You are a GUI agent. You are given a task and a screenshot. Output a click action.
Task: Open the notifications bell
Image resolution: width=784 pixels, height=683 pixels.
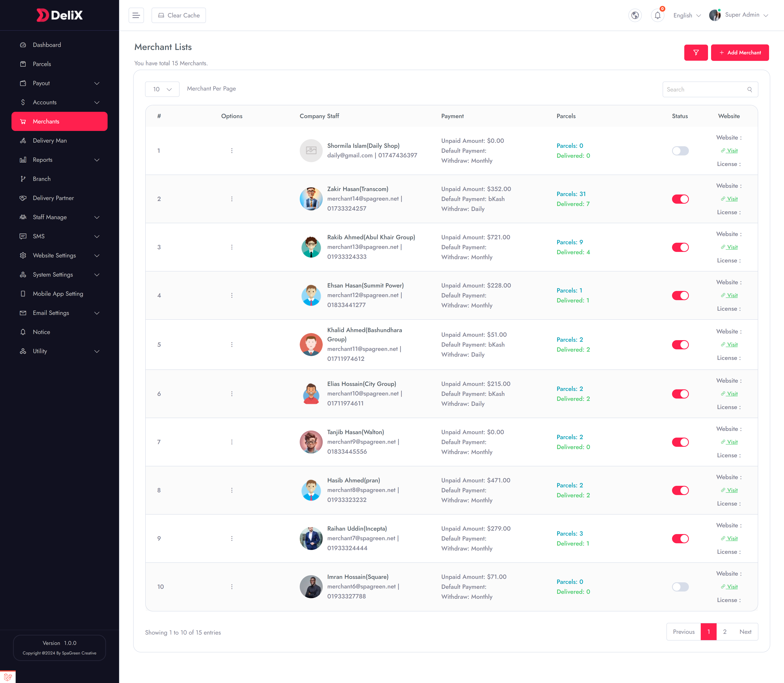click(657, 15)
